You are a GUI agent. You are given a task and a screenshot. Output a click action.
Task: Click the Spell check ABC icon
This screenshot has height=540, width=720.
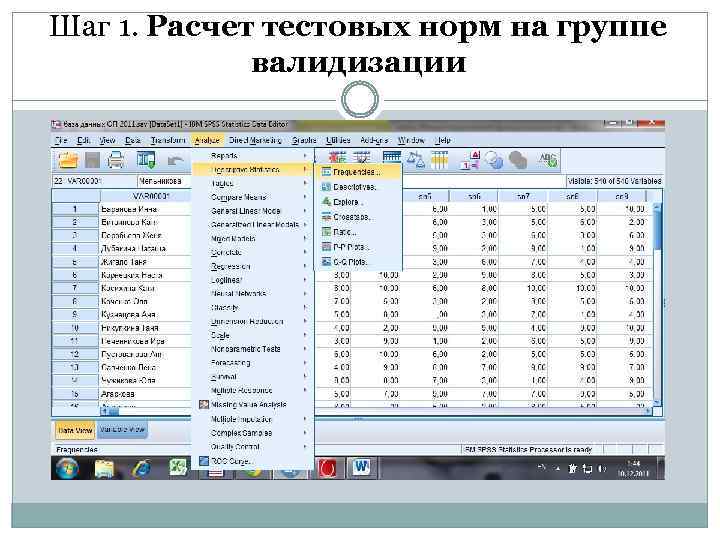point(547,160)
